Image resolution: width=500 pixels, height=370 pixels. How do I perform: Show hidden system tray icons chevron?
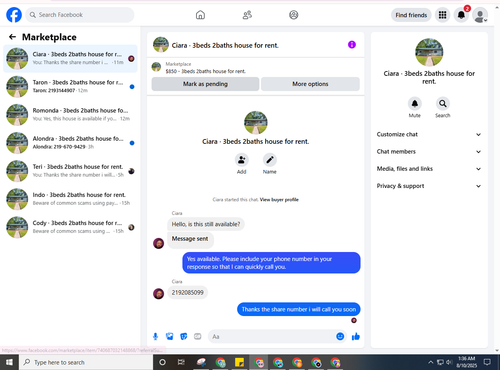point(431,362)
